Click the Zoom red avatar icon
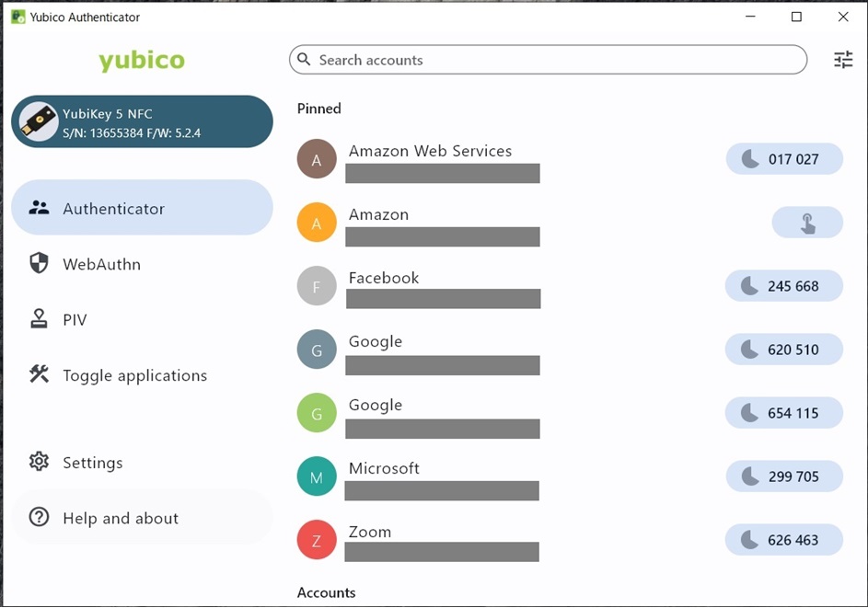 point(317,541)
